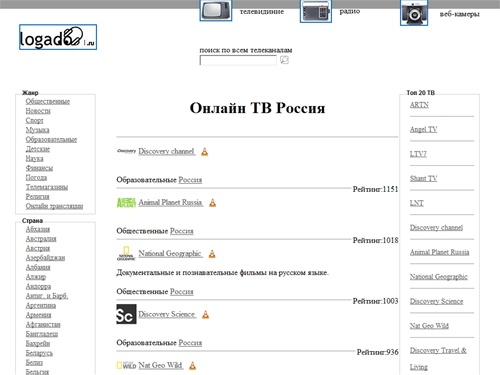Click the Discovery Science Sc logo
The height and width of the screenshot is (375, 500).
coord(126,314)
